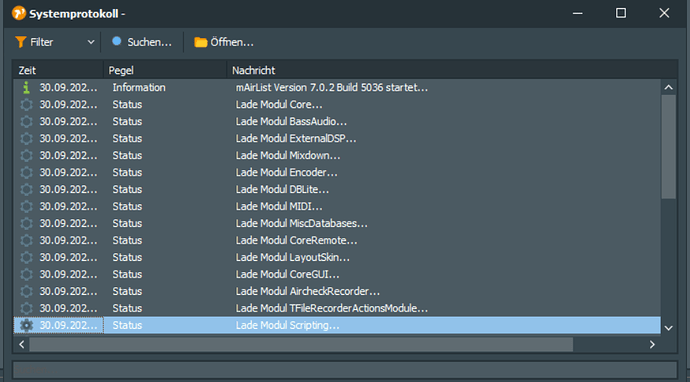
Task: Minimize the Systemprotokoll window
Action: click(578, 13)
